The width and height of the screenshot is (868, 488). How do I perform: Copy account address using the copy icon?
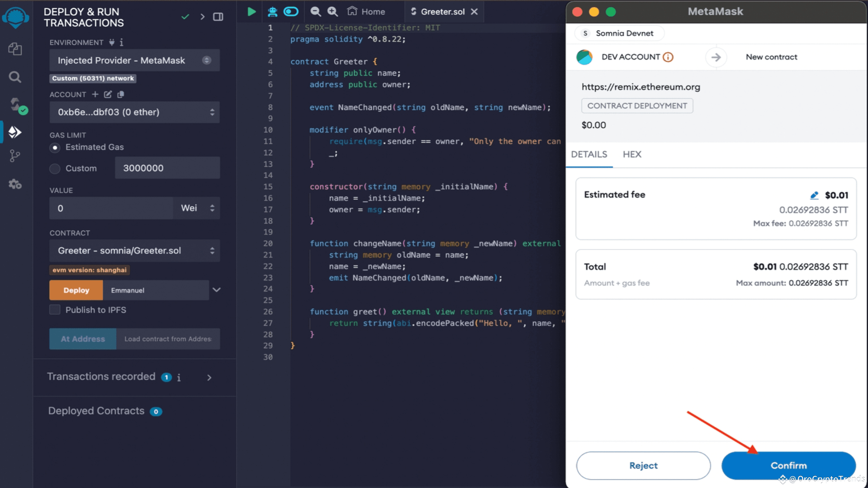[120, 95]
